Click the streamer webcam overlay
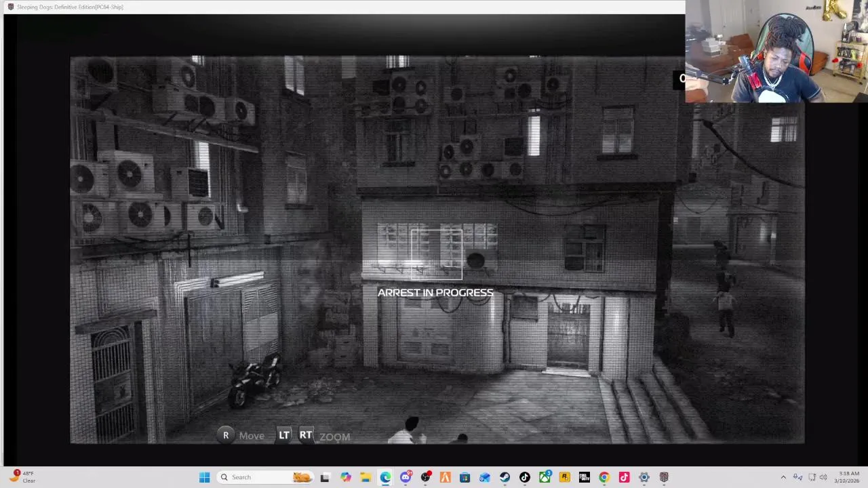The width and height of the screenshot is (868, 488). pos(776,52)
